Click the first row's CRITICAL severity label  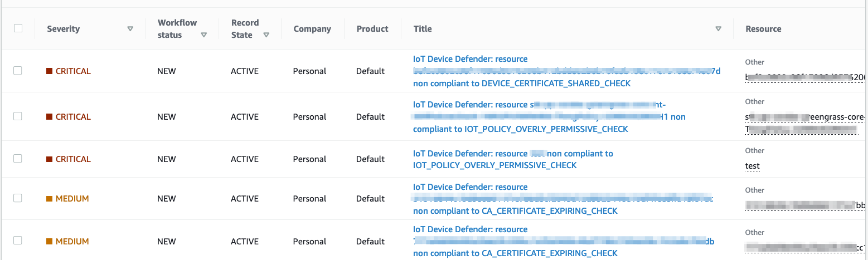pos(68,71)
